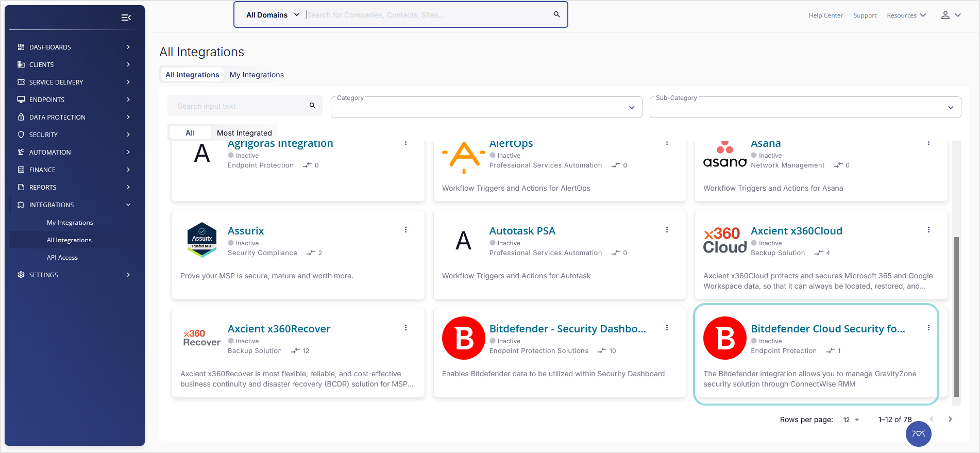Open the chat assistant bubble
Screen dimensions: 980x453
click(919, 434)
